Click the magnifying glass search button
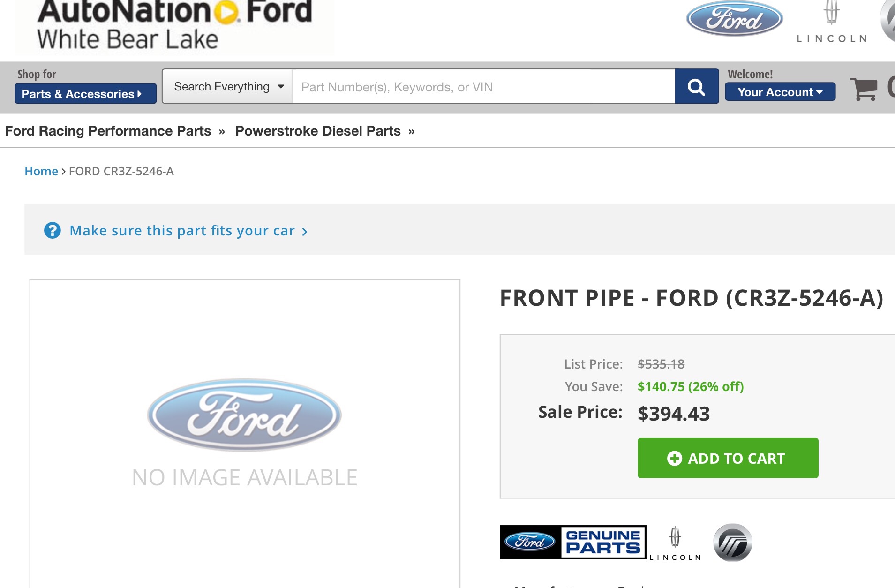Screen dimensions: 895x588 (x=696, y=87)
